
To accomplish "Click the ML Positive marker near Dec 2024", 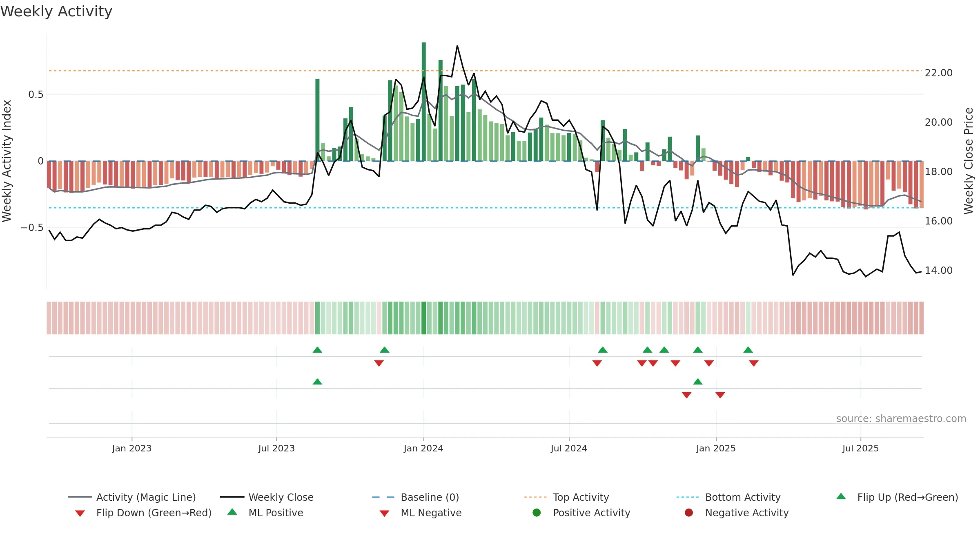I will (x=698, y=382).
